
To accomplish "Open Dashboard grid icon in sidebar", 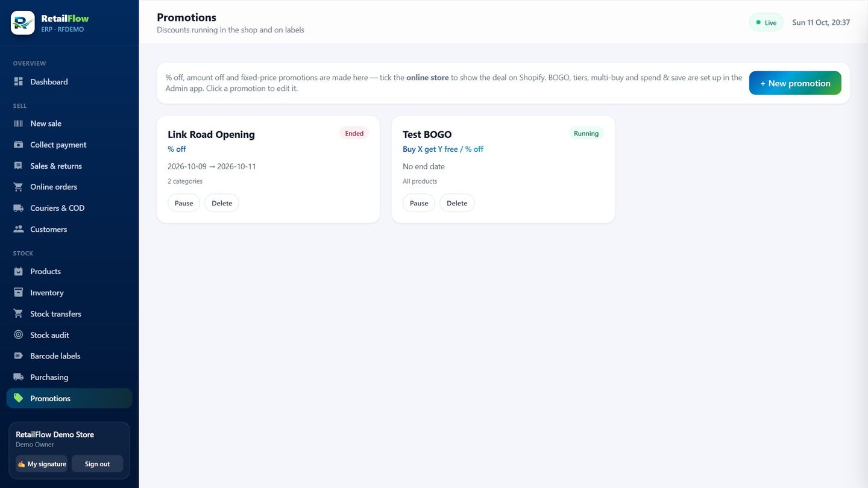I will click(18, 82).
